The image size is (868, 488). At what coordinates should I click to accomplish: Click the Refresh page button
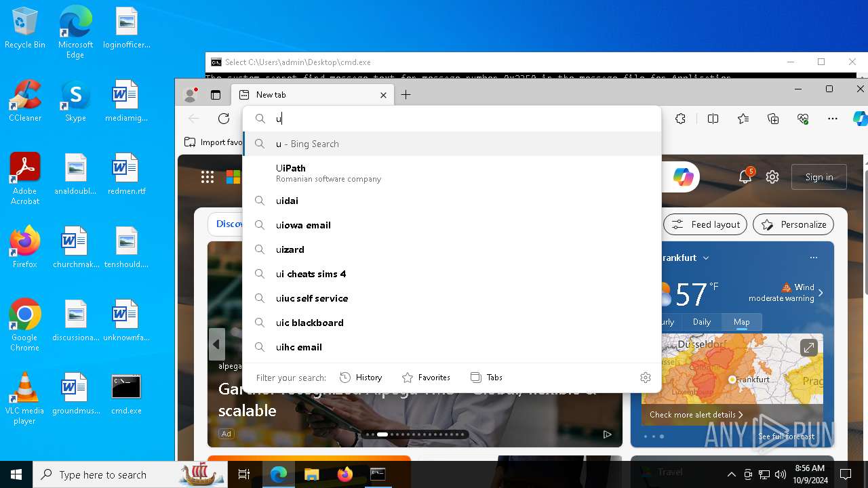(224, 119)
